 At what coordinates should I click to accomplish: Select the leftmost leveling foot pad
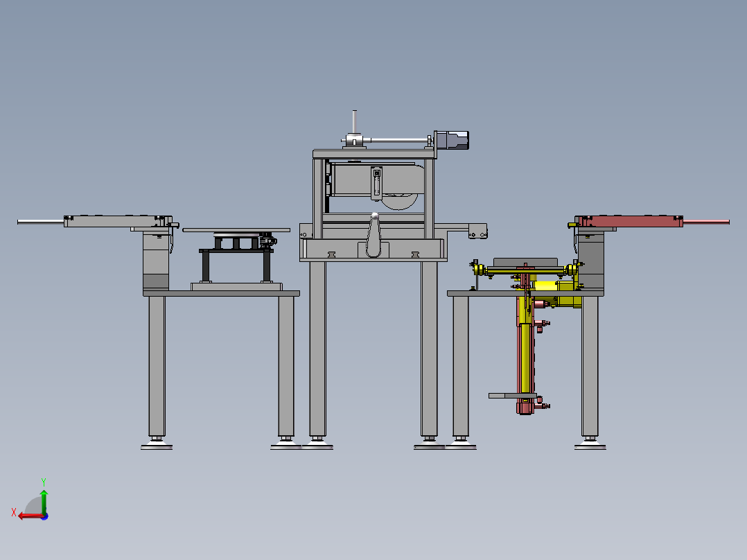[157, 446]
